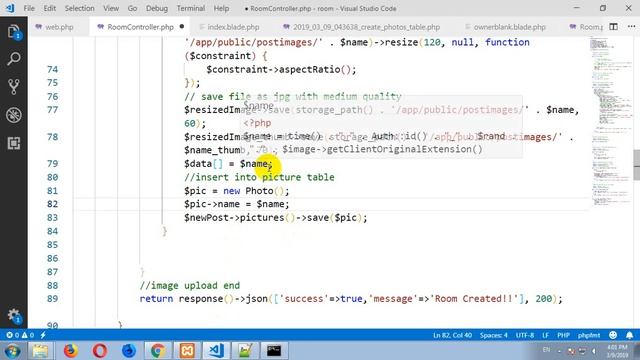Image resolution: width=640 pixels, height=360 pixels.
Task: Click the split editor icon
Action: [613, 27]
